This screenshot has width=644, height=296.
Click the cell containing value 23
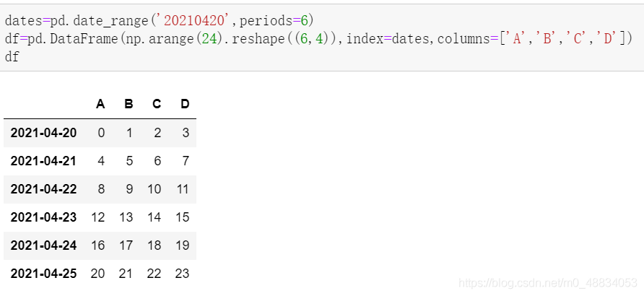point(183,274)
